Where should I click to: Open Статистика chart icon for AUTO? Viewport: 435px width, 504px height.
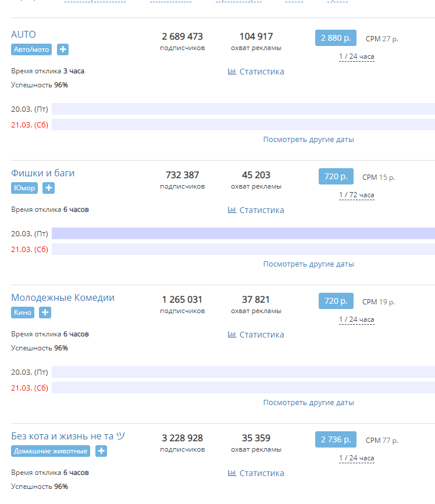232,72
